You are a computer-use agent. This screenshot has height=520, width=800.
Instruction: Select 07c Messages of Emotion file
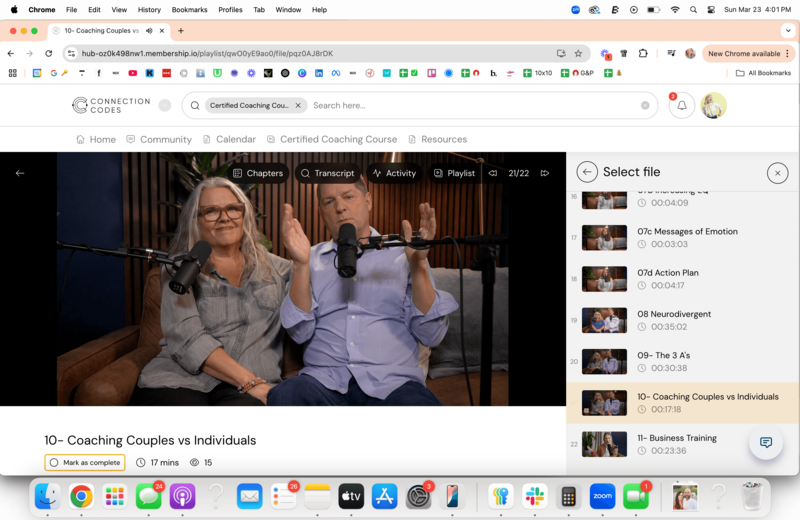[x=683, y=238]
